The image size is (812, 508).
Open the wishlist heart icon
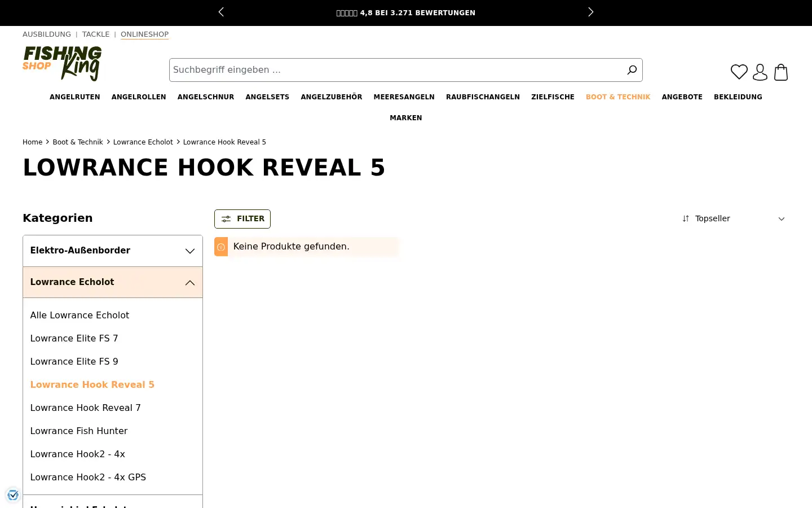pyautogui.click(x=739, y=72)
